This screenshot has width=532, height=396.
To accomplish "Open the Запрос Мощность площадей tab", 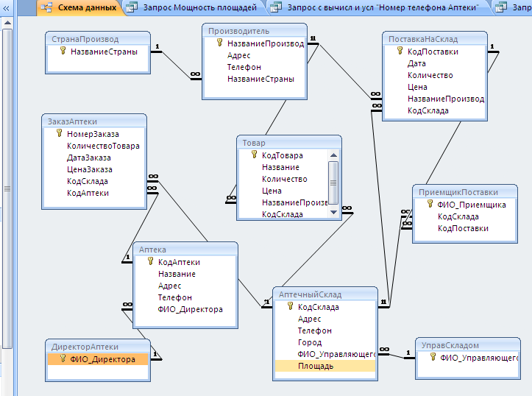I will pyautogui.click(x=199, y=7).
